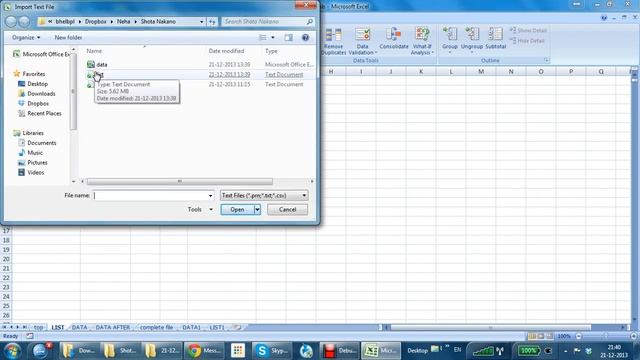Go back with dialog Back arrow

click(x=11, y=22)
